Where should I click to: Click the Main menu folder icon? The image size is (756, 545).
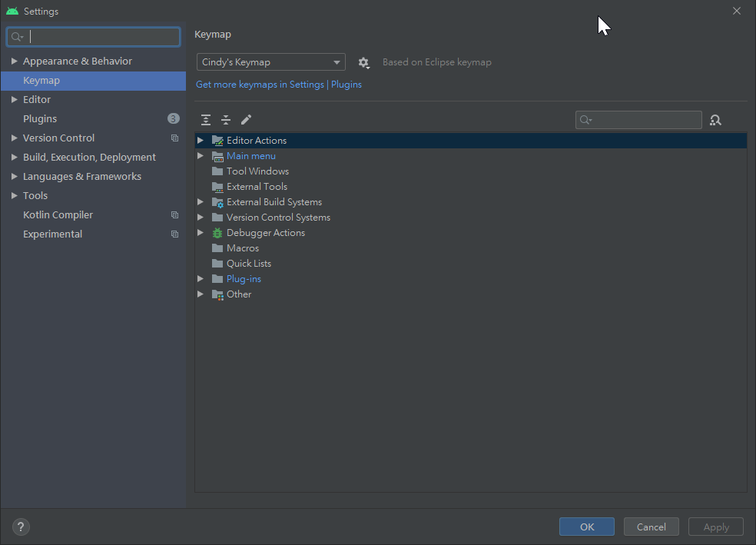(x=217, y=156)
